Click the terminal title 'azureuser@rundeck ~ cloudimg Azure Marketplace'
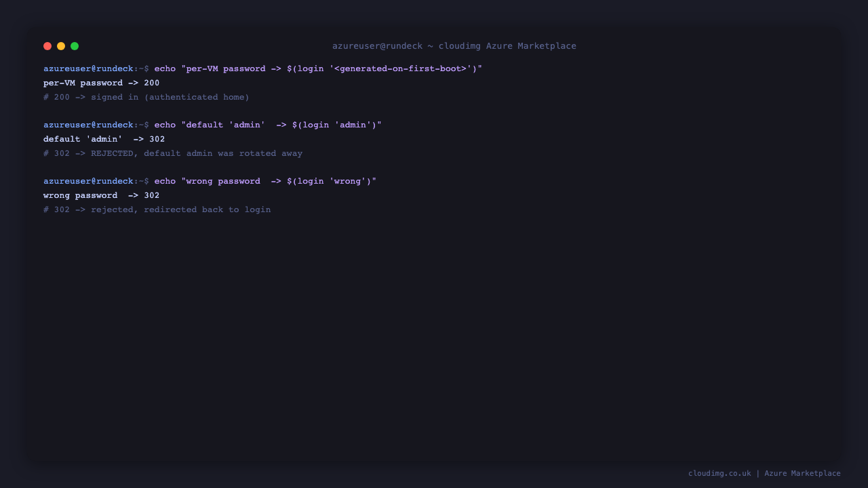This screenshot has height=488, width=868. pos(454,46)
